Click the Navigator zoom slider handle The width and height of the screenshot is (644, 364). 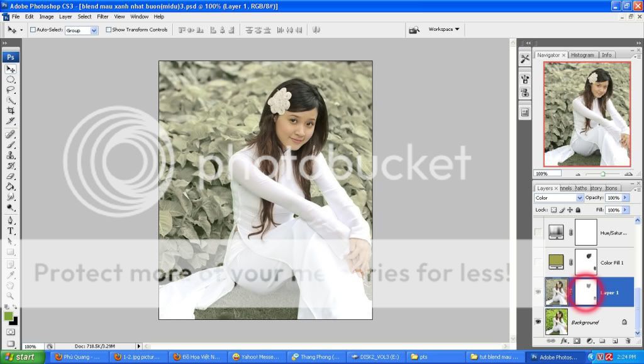tap(602, 174)
